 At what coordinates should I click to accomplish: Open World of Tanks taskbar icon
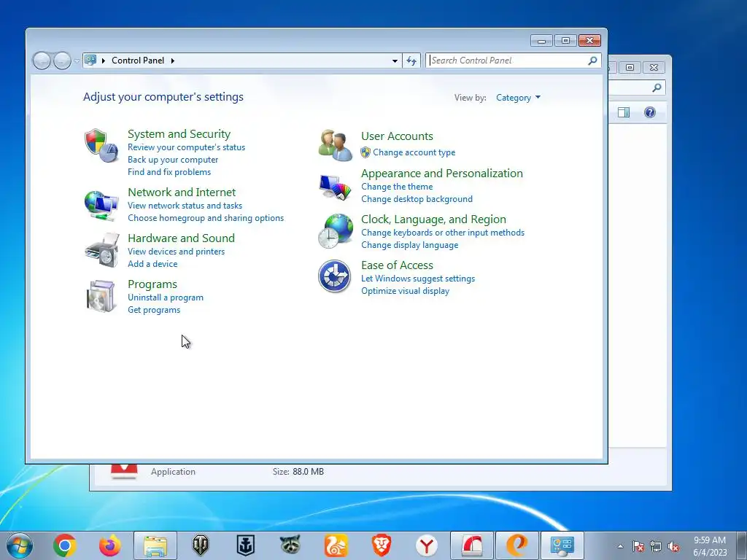point(201,545)
